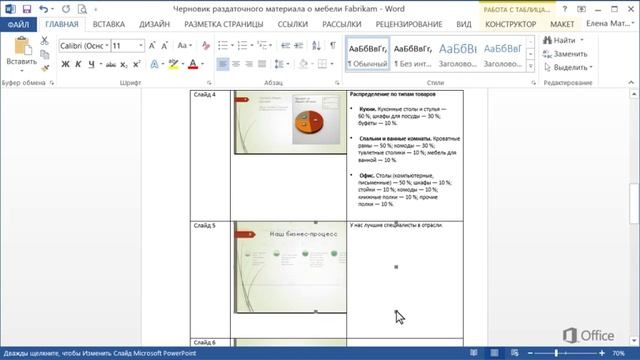Increase font size with larger A

coord(152,46)
